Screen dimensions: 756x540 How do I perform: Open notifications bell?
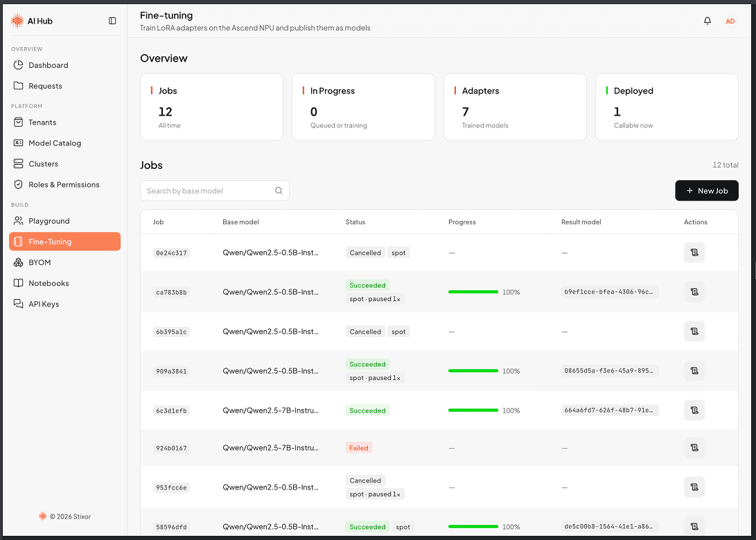tap(707, 21)
